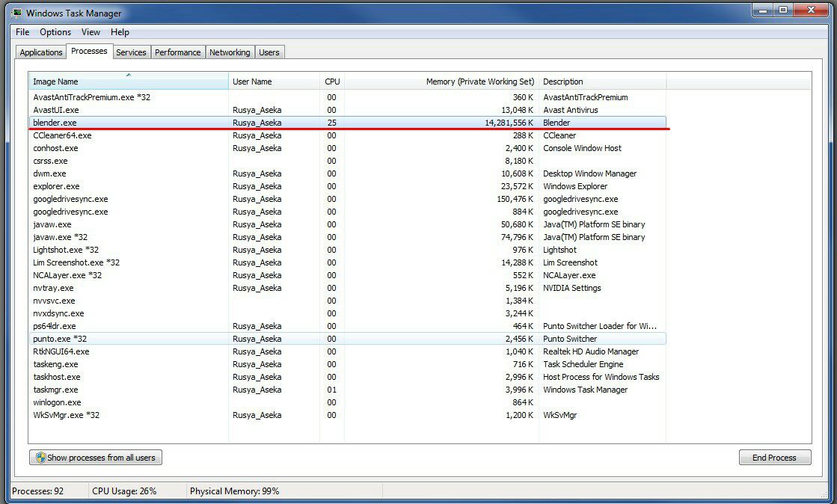
Task: Maximize the Task Manager window
Action: click(783, 10)
